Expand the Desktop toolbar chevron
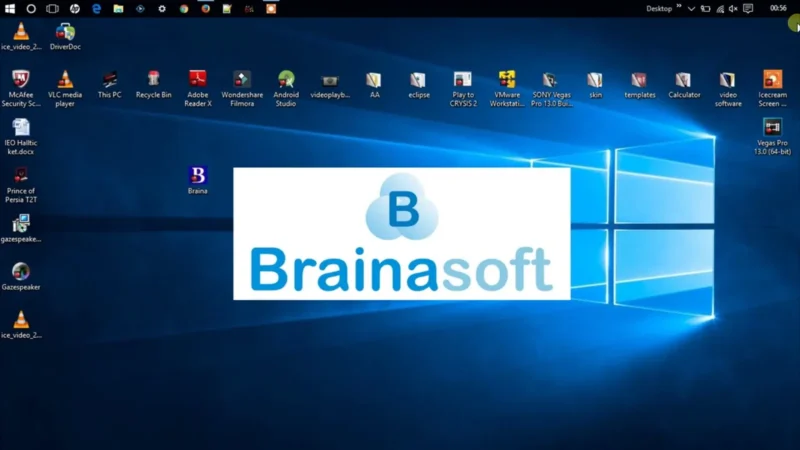The image size is (800, 450). pos(679,7)
